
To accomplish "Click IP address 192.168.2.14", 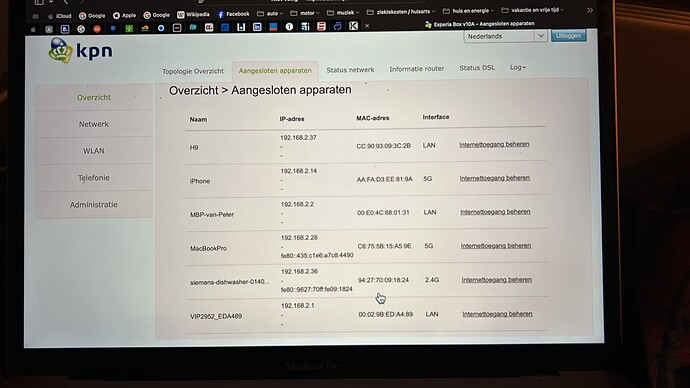I will click(x=299, y=171).
